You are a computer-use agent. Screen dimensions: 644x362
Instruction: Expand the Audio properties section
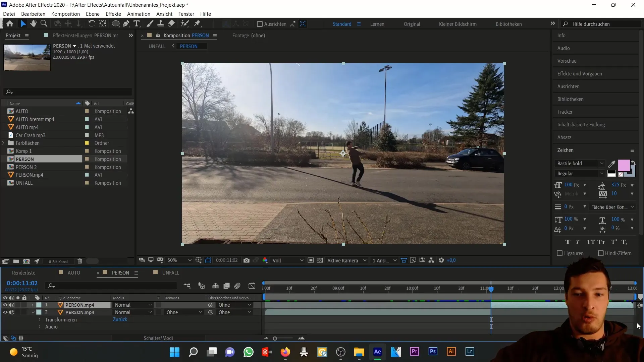coord(39,327)
